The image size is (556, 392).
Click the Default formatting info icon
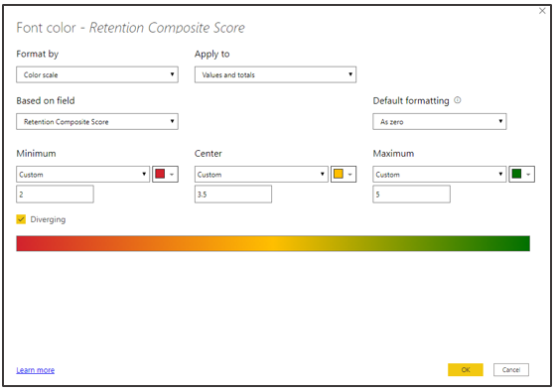click(458, 100)
